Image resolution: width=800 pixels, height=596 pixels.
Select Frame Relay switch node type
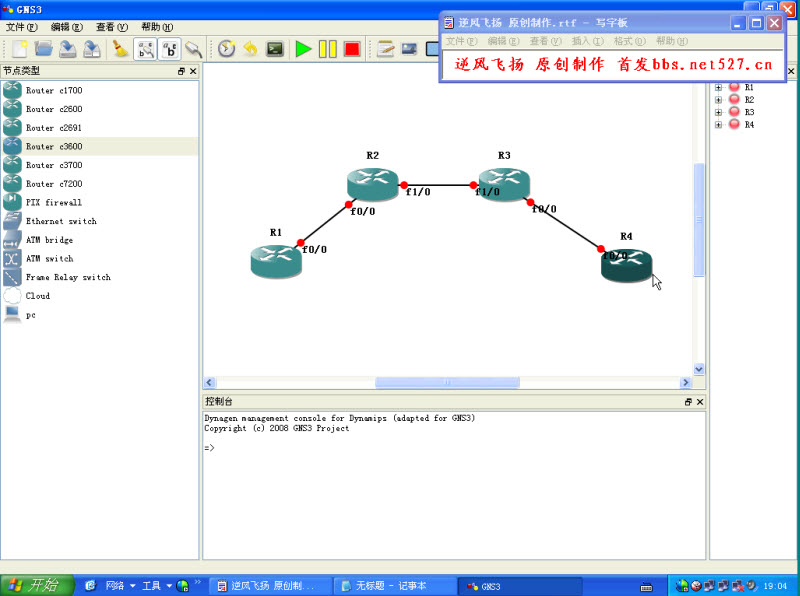tap(100, 277)
